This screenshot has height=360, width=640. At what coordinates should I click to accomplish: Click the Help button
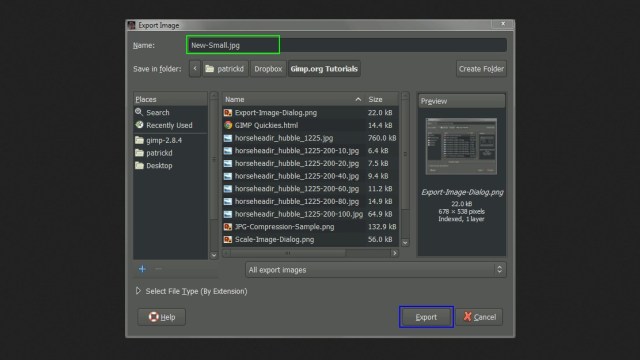pos(162,317)
